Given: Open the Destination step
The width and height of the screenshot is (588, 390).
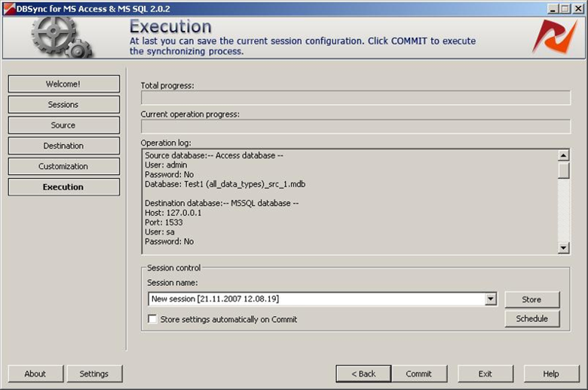Looking at the screenshot, I should click(64, 146).
